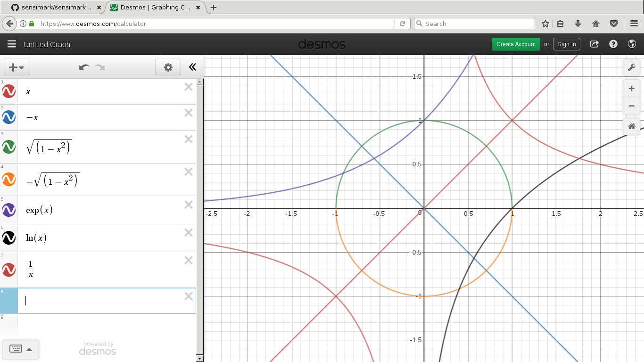Zoom out of the graph
The width and height of the screenshot is (644, 362).
(x=632, y=106)
